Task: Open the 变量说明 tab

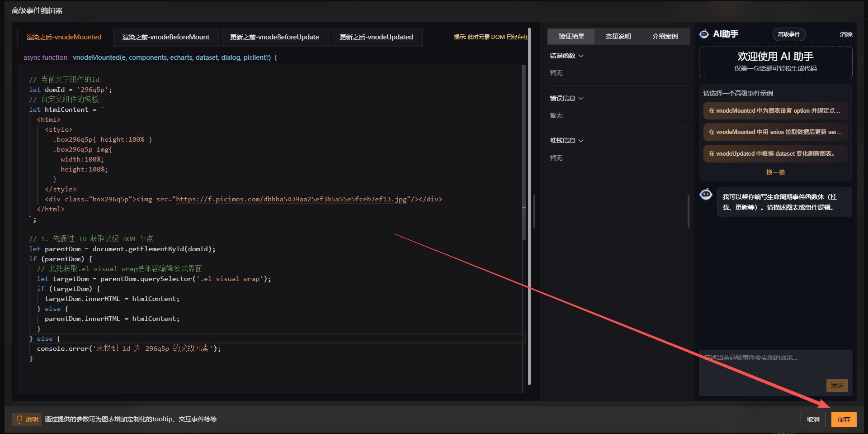Action: pyautogui.click(x=618, y=36)
